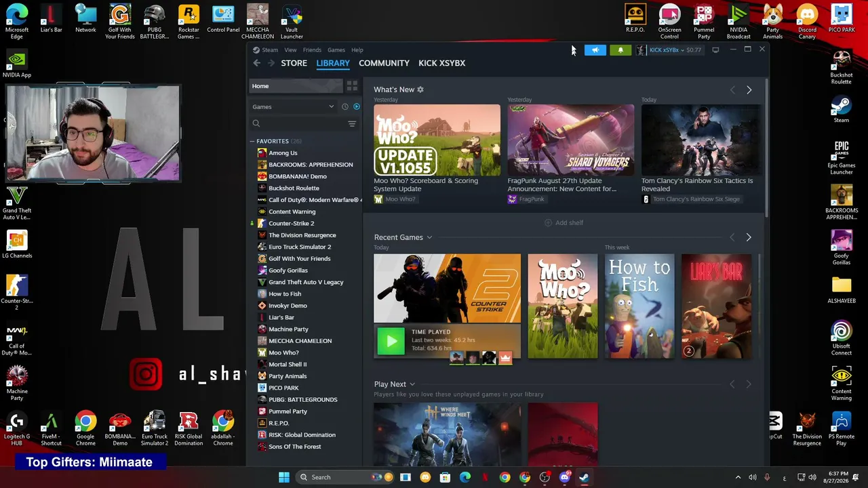Collapse the Favorites collection
The height and width of the screenshot is (488, 868).
click(252, 141)
